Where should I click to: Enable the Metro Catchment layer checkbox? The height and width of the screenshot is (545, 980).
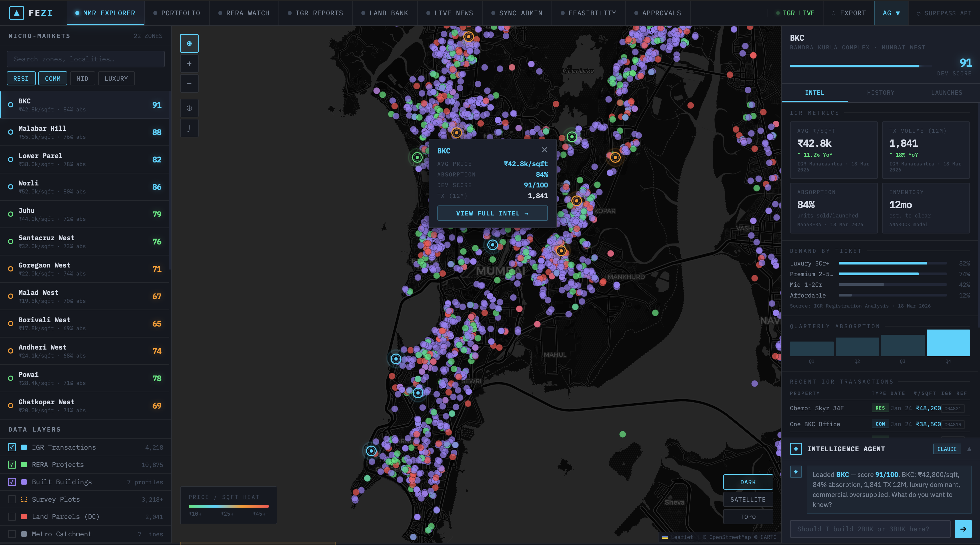pyautogui.click(x=12, y=534)
